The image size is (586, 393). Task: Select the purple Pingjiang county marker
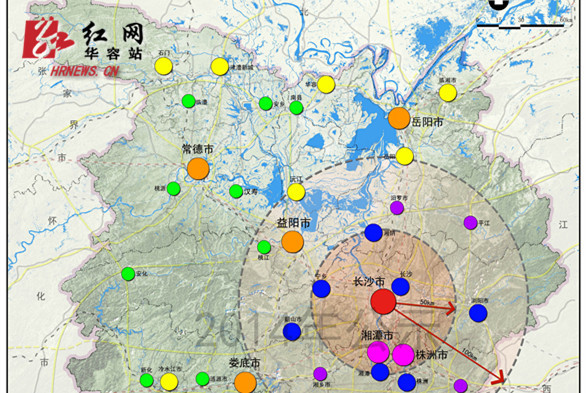pyautogui.click(x=471, y=223)
